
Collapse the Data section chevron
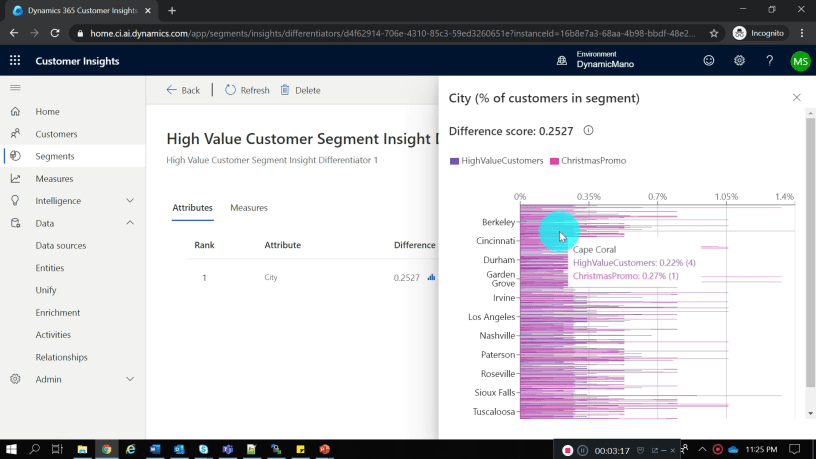coord(130,223)
